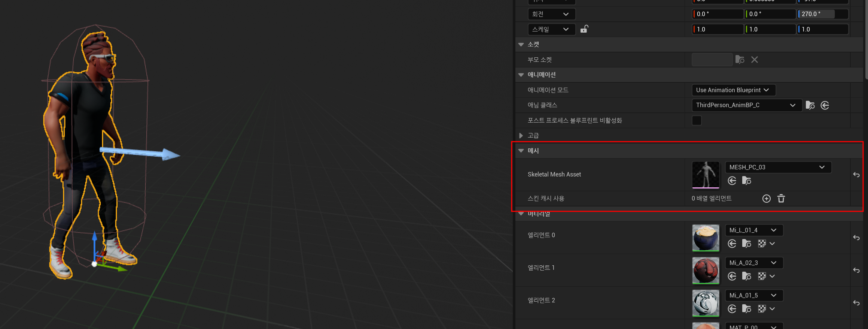
Task: Delete all skin cache array elements
Action: 781,199
